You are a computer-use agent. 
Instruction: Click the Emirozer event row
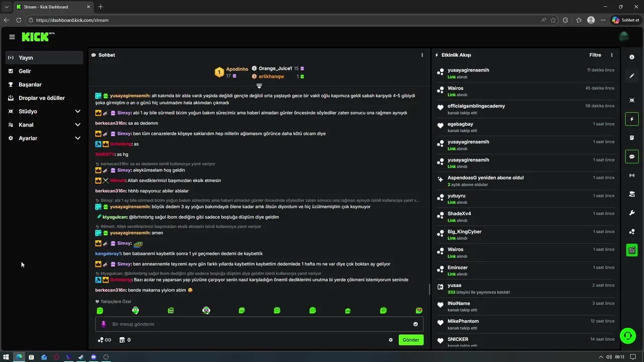click(525, 270)
